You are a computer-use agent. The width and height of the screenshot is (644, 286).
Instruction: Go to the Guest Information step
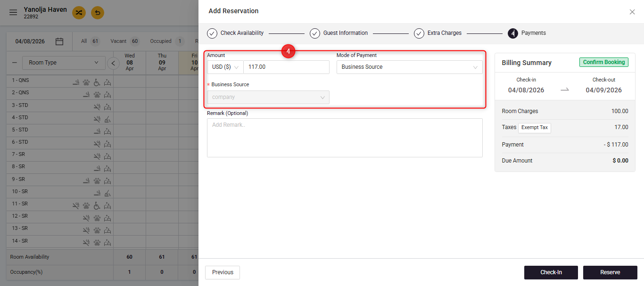(x=339, y=33)
